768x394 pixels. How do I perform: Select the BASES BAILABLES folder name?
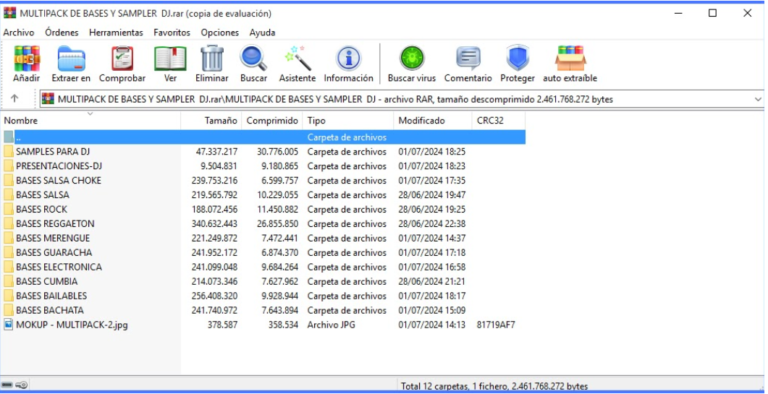(x=51, y=296)
